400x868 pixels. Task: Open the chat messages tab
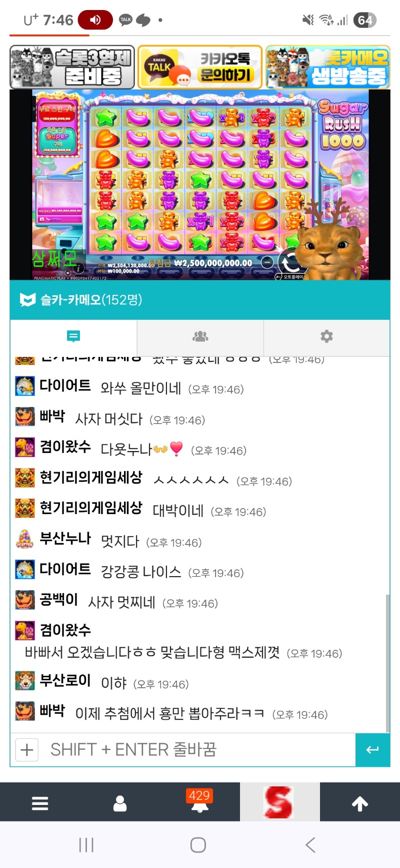[x=73, y=336]
